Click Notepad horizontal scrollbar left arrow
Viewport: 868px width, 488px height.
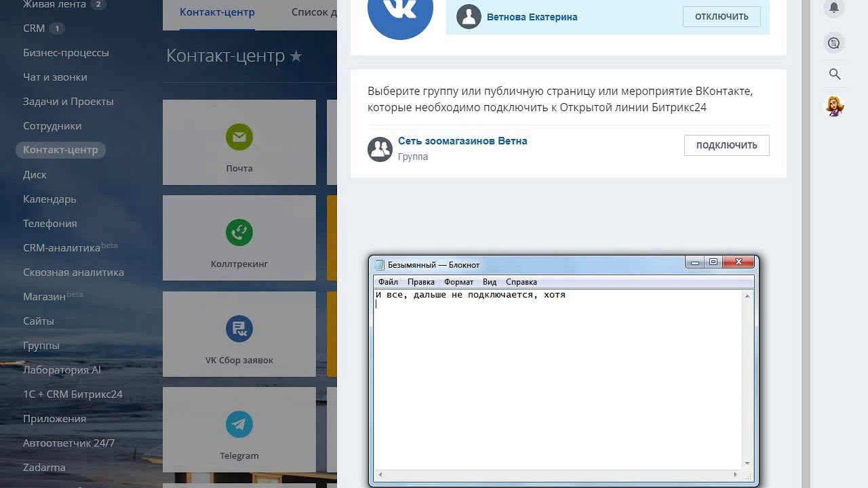379,474
